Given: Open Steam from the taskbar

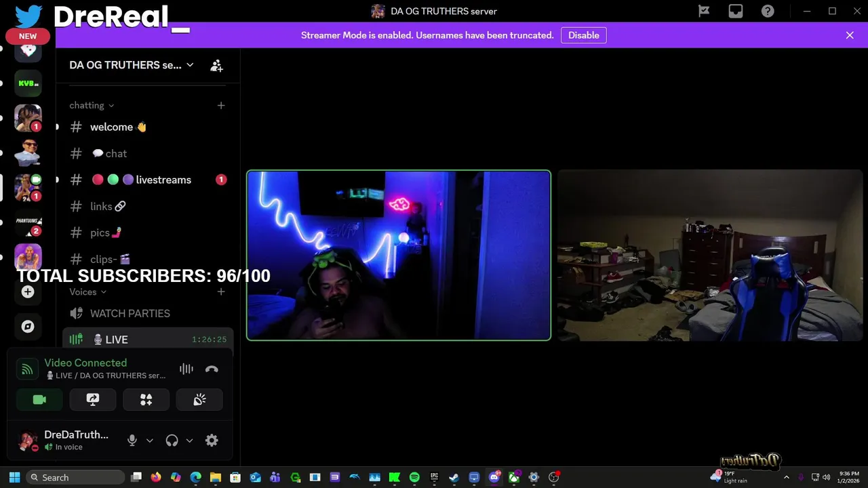Looking at the screenshot, I should click(454, 477).
